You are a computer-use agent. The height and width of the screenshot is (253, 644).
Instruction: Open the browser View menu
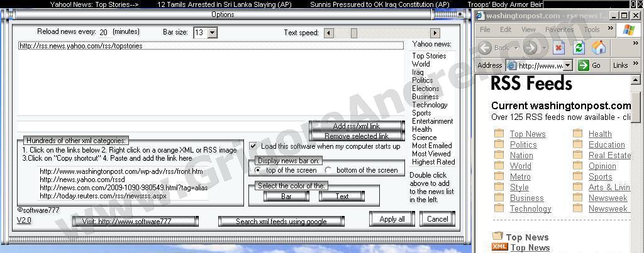(x=528, y=30)
